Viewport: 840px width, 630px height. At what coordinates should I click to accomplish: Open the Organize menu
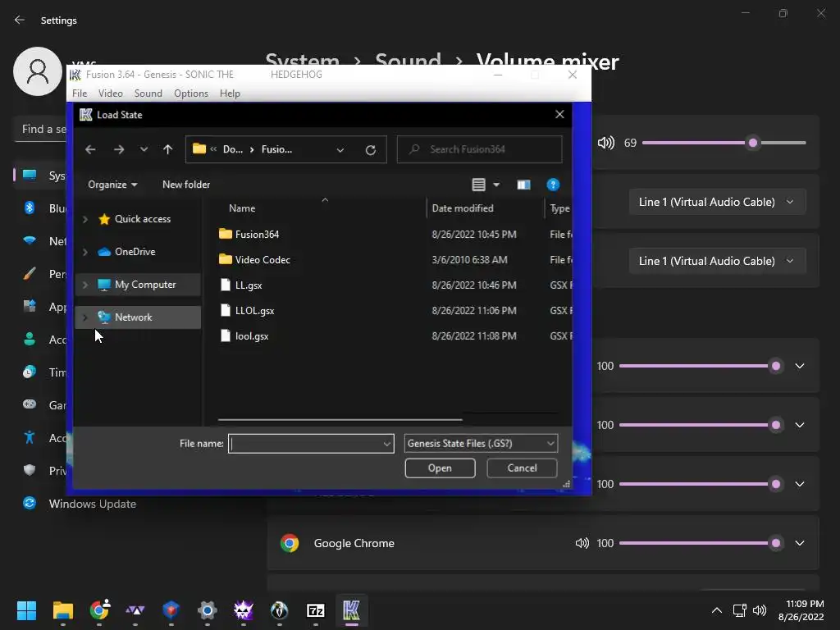[112, 185]
